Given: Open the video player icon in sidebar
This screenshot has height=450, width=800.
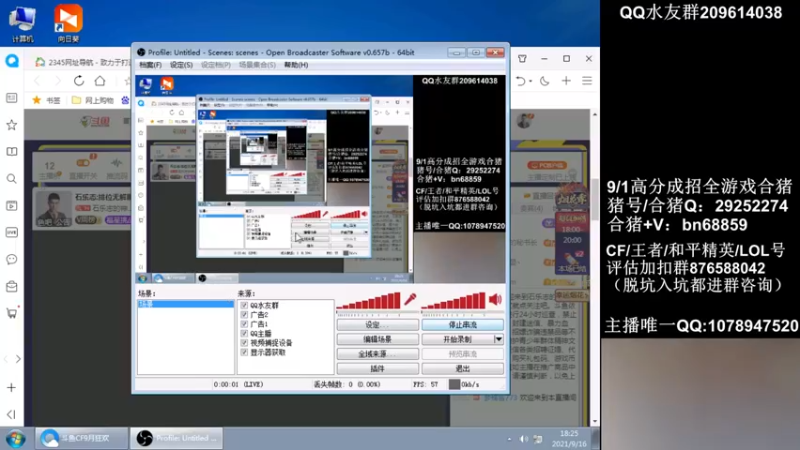Looking at the screenshot, I should tap(11, 206).
